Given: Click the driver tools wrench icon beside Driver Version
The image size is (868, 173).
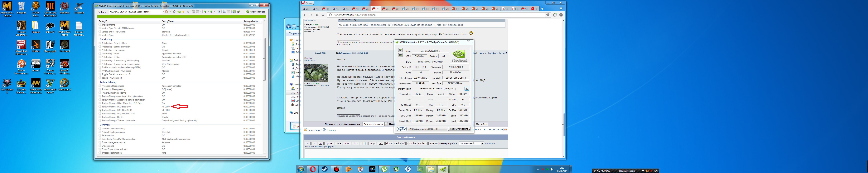Looking at the screenshot, I should [467, 89].
